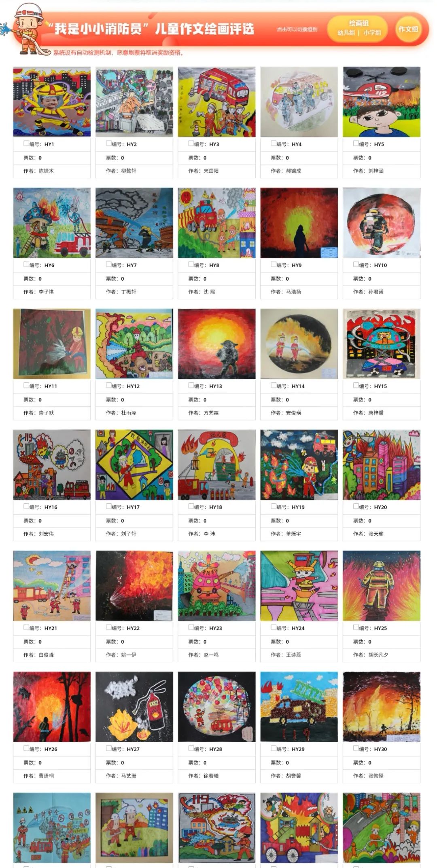Open HY25 firefighter in flames painting

pos(382,586)
